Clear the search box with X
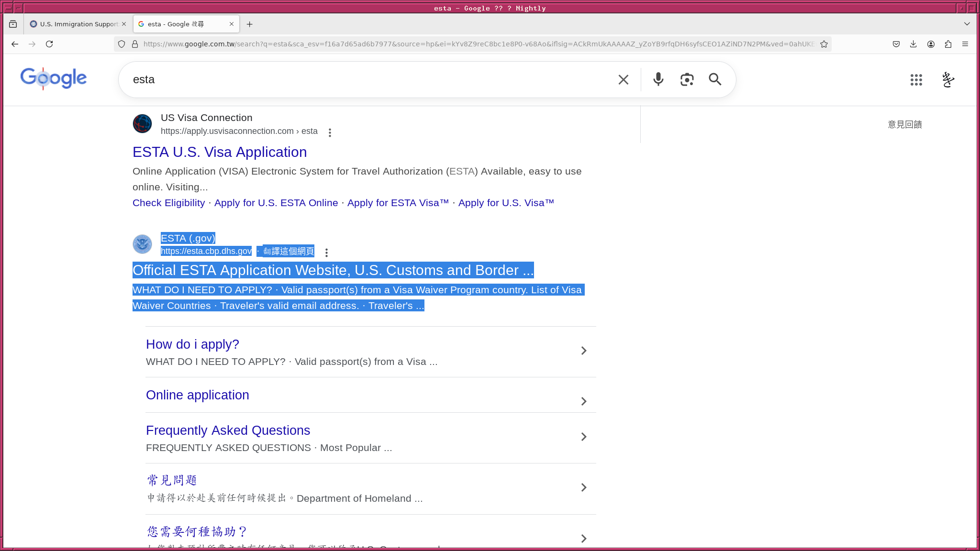The height and width of the screenshot is (551, 980). click(x=623, y=80)
